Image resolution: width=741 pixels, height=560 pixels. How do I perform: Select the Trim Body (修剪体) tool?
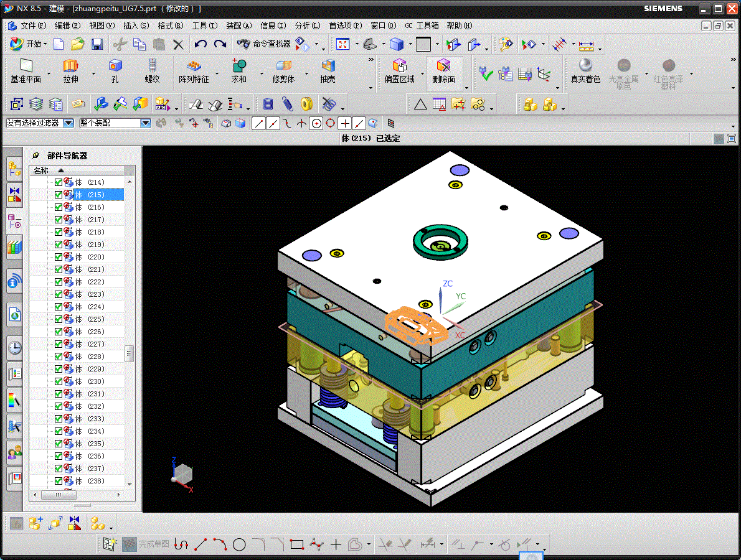(x=283, y=72)
